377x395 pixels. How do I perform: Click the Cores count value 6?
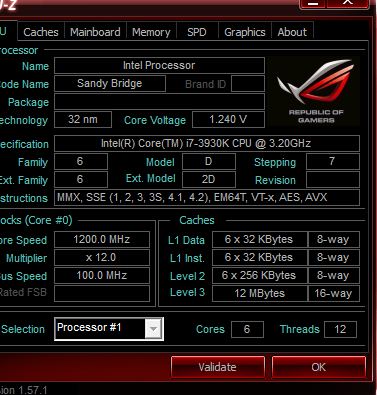pos(247,329)
